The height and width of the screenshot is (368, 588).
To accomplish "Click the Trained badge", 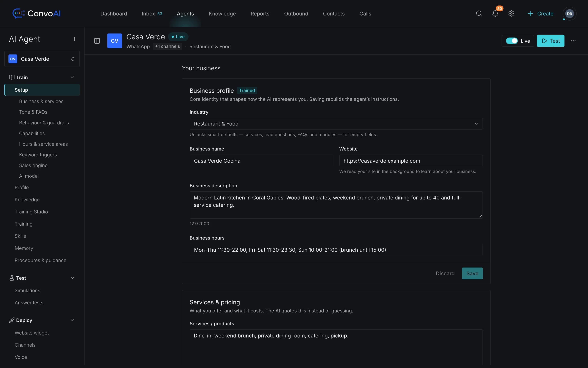I will click(x=247, y=91).
